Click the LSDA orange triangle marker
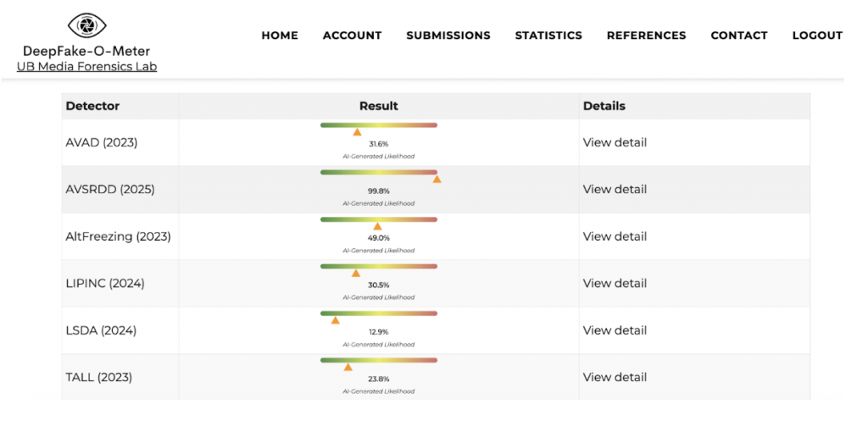This screenshot has height=421, width=868. coord(335,320)
